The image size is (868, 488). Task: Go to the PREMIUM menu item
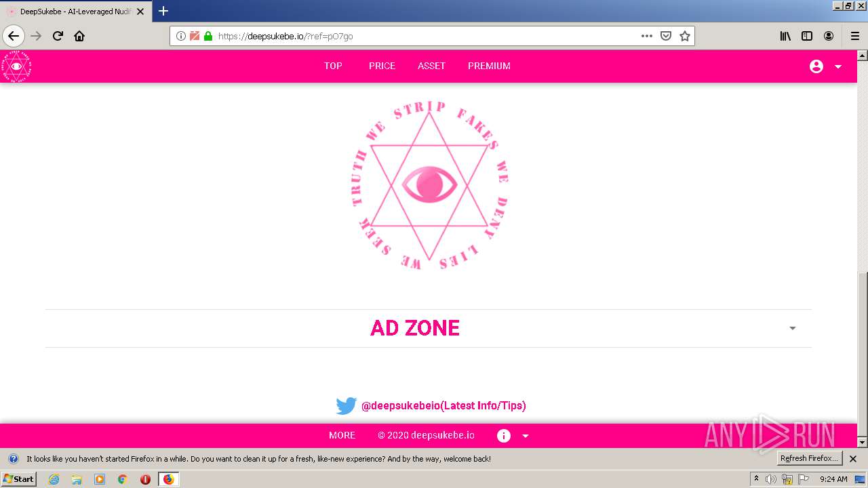click(489, 66)
